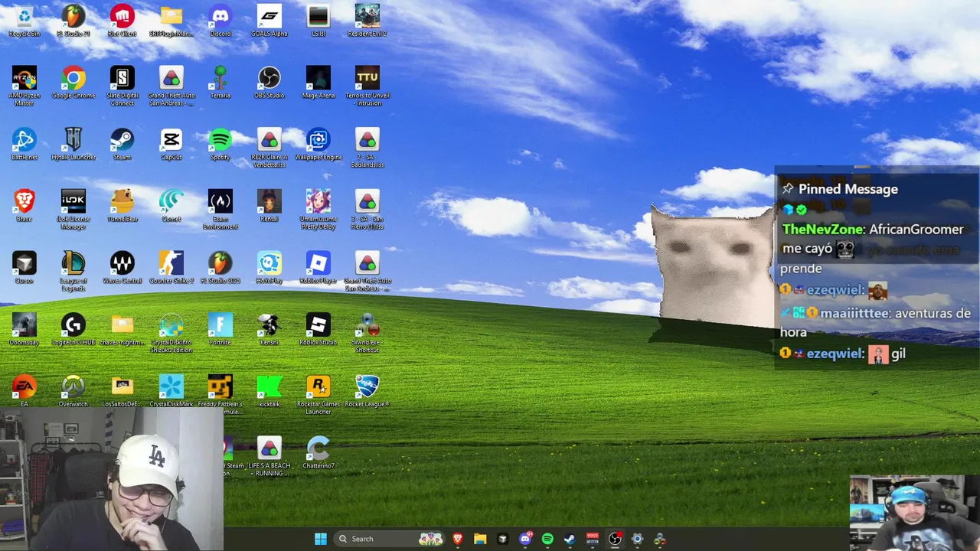Launch TunnelBear from the desktop
Screen dimensions: 980x551
(x=122, y=206)
